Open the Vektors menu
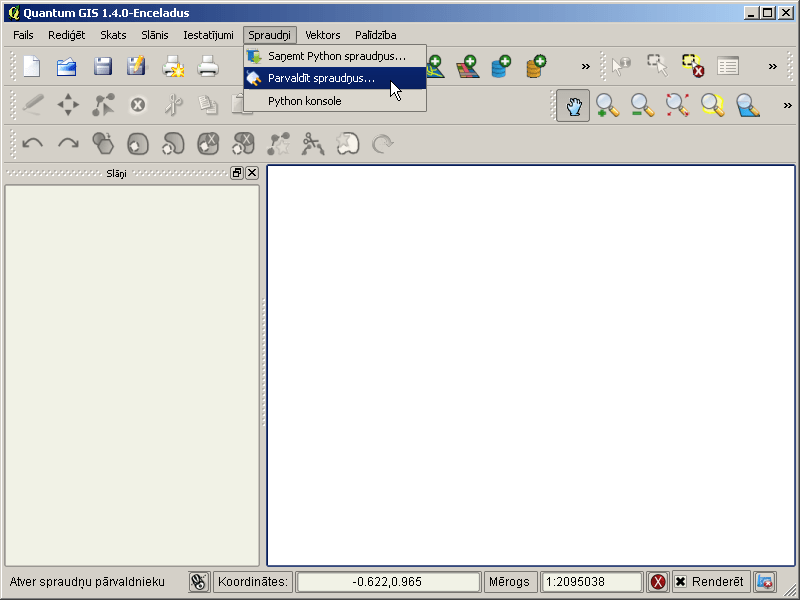The image size is (800, 600). pyautogui.click(x=322, y=35)
